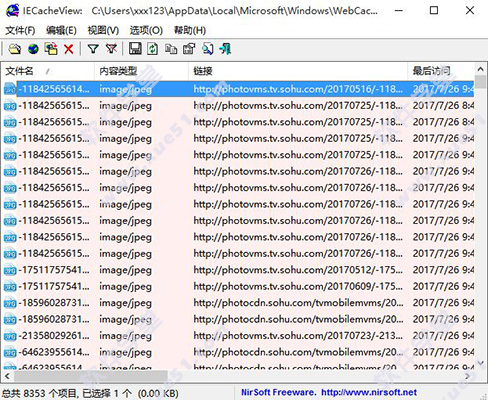Click the horizontal scrollbar thumb
488x400 pixels.
[x=90, y=376]
